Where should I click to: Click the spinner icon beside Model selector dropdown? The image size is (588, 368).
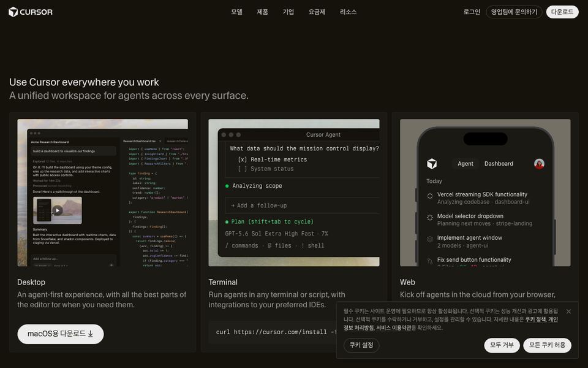(430, 217)
